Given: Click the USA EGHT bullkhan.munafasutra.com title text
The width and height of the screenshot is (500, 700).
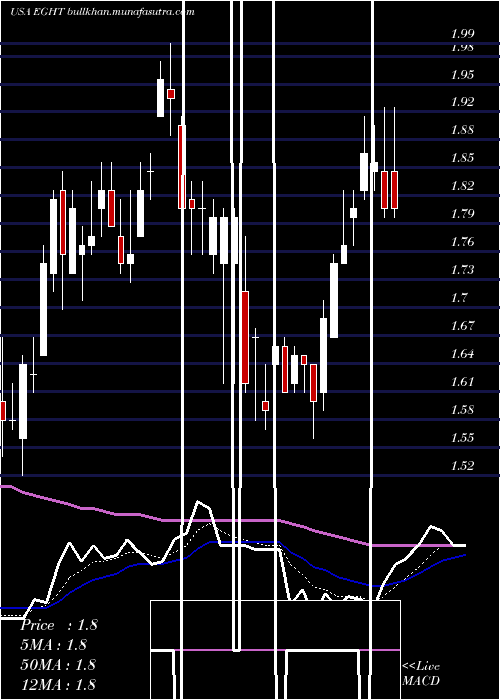Looking at the screenshot, I should [x=102, y=12].
